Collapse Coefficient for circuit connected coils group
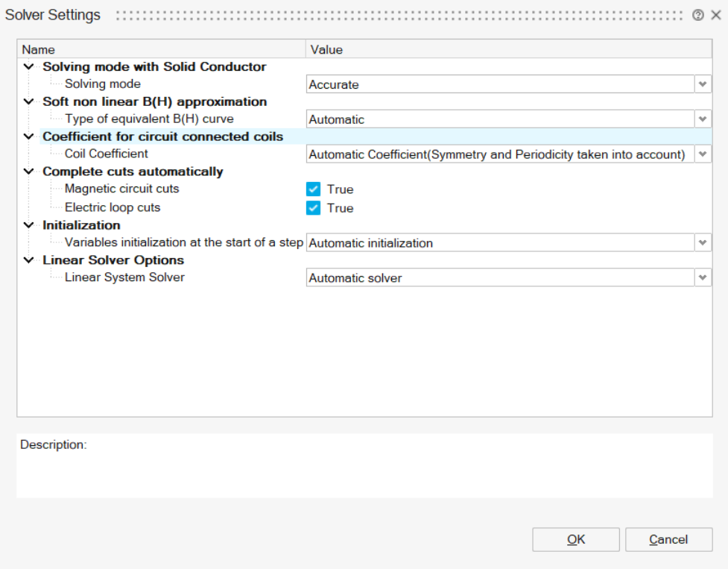This screenshot has width=728, height=569. (x=29, y=136)
